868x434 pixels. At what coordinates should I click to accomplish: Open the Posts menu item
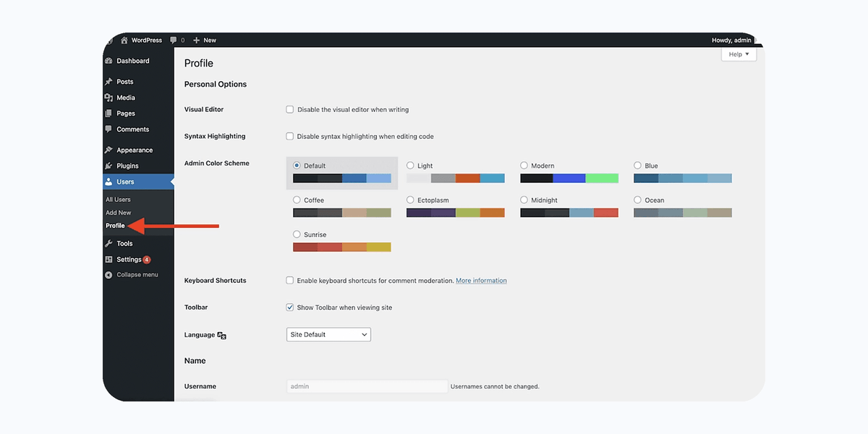pyautogui.click(x=125, y=82)
